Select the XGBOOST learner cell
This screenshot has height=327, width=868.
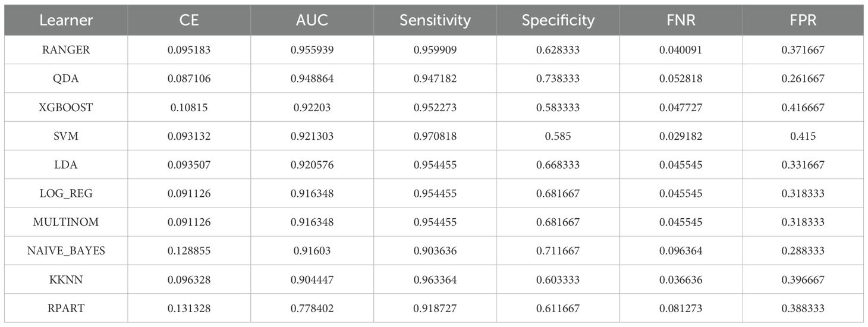pos(66,108)
